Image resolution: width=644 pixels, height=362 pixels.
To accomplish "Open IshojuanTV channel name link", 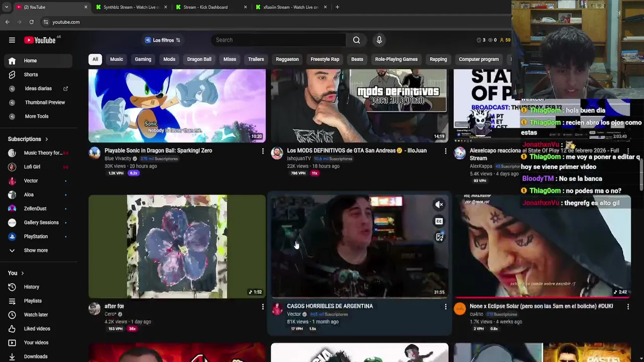I will (299, 159).
